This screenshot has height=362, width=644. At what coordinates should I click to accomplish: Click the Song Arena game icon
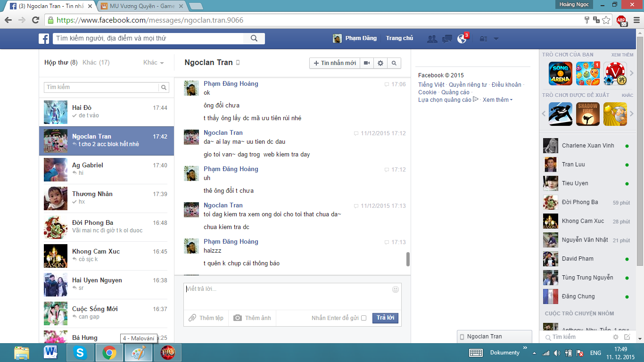click(x=561, y=74)
